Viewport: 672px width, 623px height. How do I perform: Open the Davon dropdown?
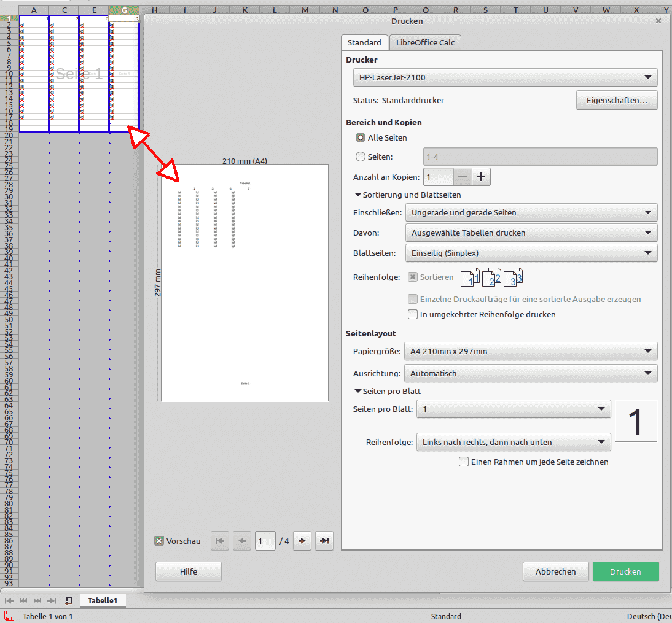tap(531, 233)
